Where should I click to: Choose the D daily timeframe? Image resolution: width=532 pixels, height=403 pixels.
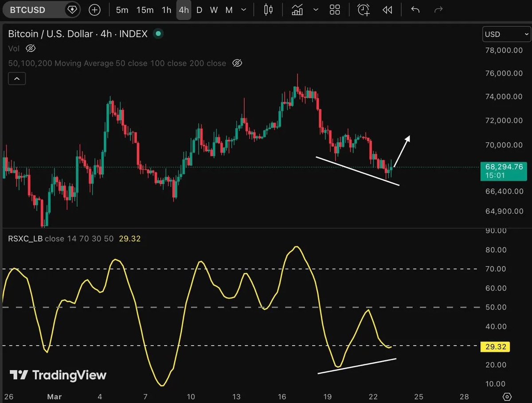(199, 10)
